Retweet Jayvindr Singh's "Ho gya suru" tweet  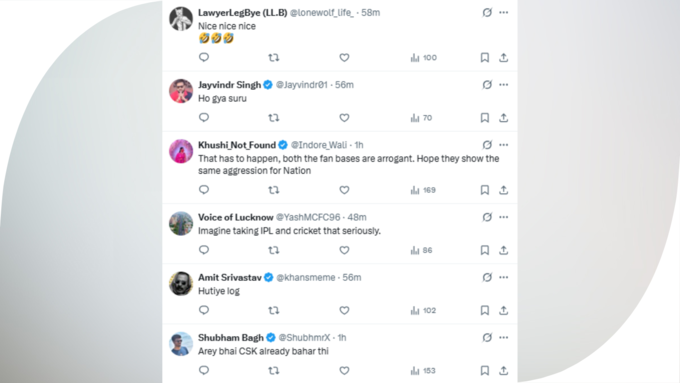coord(273,118)
